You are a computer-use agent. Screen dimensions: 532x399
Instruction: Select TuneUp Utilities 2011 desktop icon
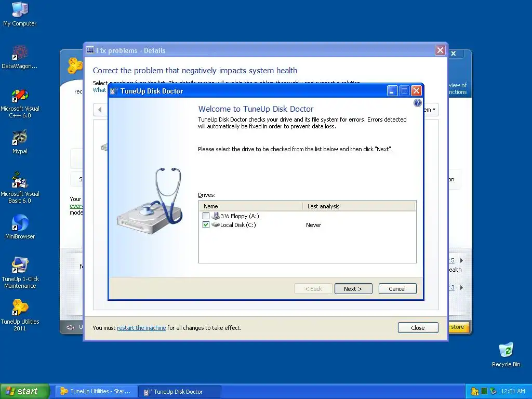coord(20,315)
